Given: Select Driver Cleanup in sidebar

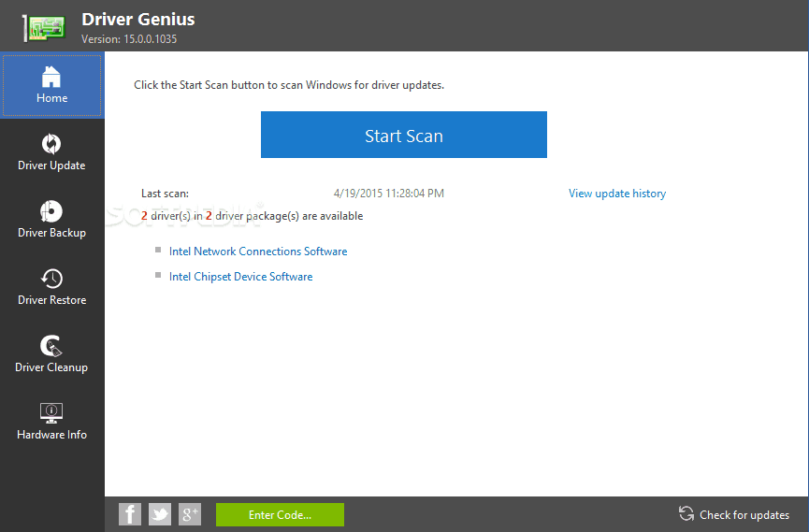Looking at the screenshot, I should click(x=52, y=354).
